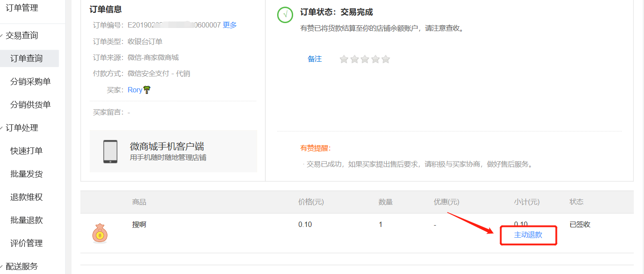Navigate to 退款维权 in the sidebar

(27, 197)
